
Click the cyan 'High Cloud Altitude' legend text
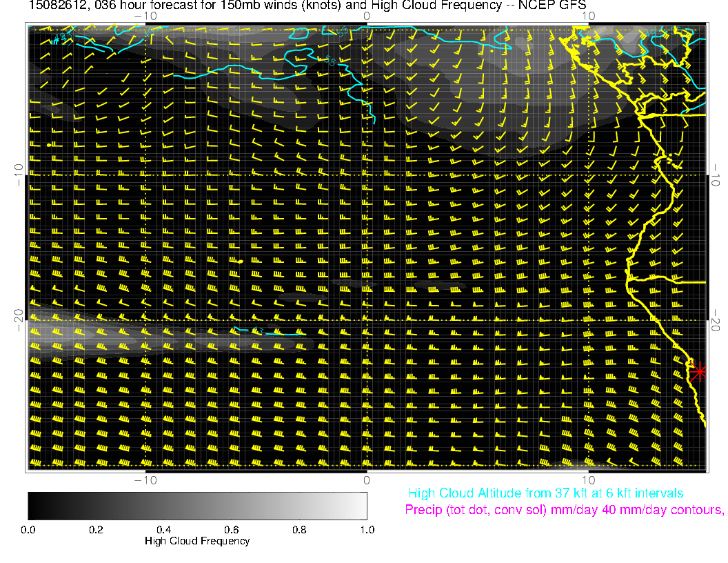[x=545, y=493]
